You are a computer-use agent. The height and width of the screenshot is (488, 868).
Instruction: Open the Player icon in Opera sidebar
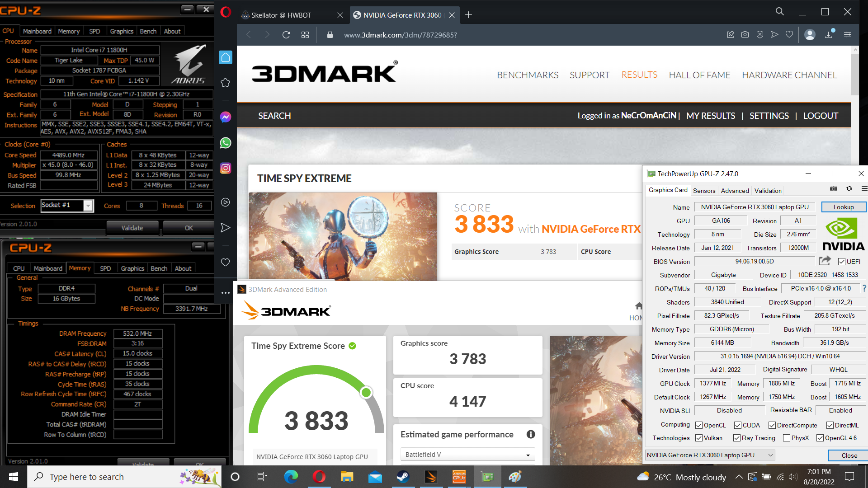click(x=225, y=202)
